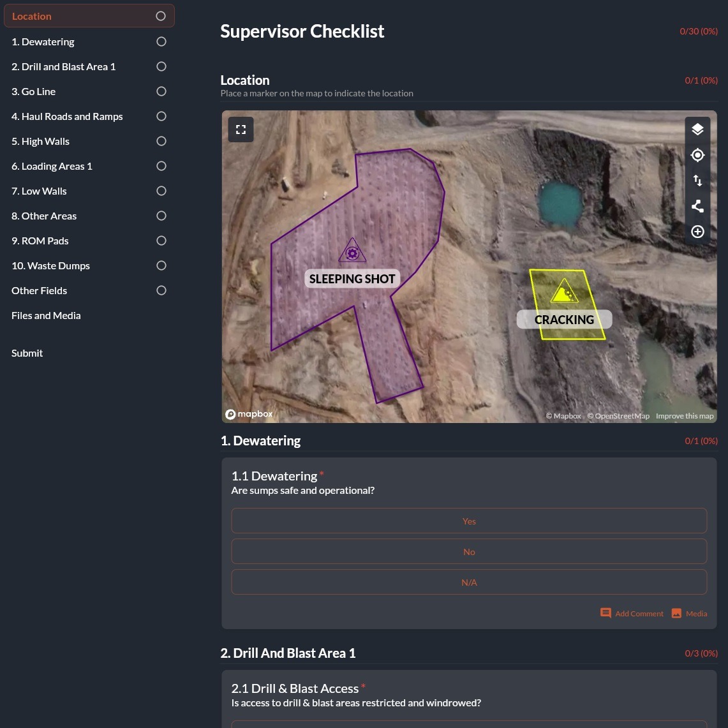Open the Improve this map link
Screen dimensions: 728x728
(x=685, y=416)
